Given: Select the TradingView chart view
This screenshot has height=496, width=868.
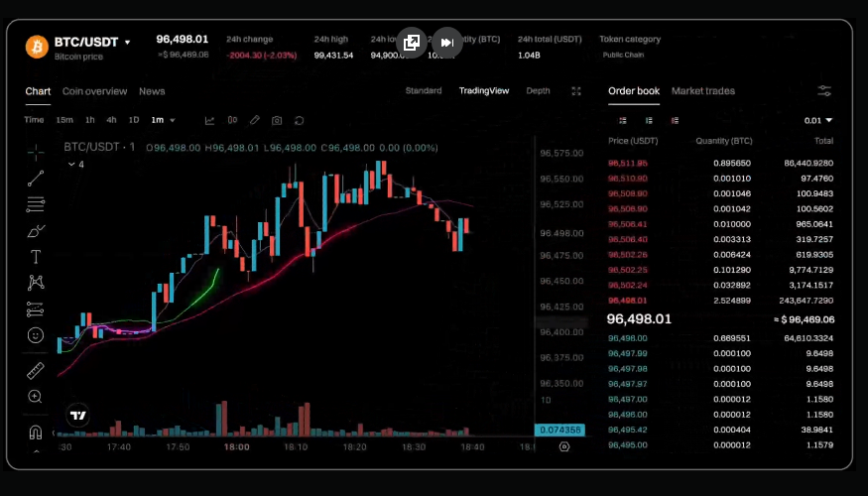Looking at the screenshot, I should (x=484, y=91).
